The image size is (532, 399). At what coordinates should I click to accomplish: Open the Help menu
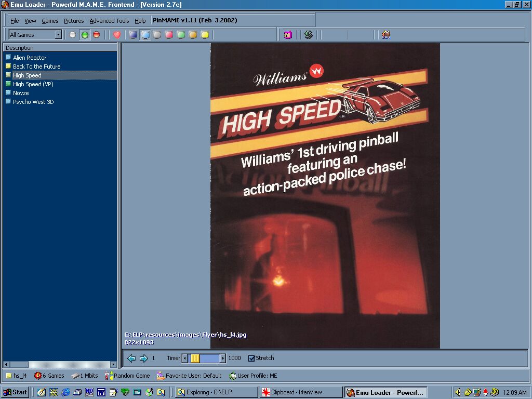pos(140,21)
